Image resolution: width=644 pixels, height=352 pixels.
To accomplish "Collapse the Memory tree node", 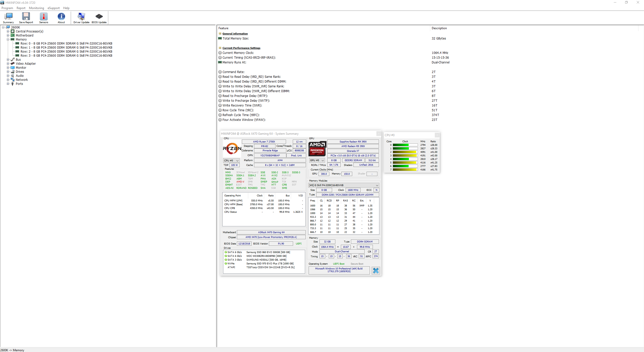I will coord(8,40).
